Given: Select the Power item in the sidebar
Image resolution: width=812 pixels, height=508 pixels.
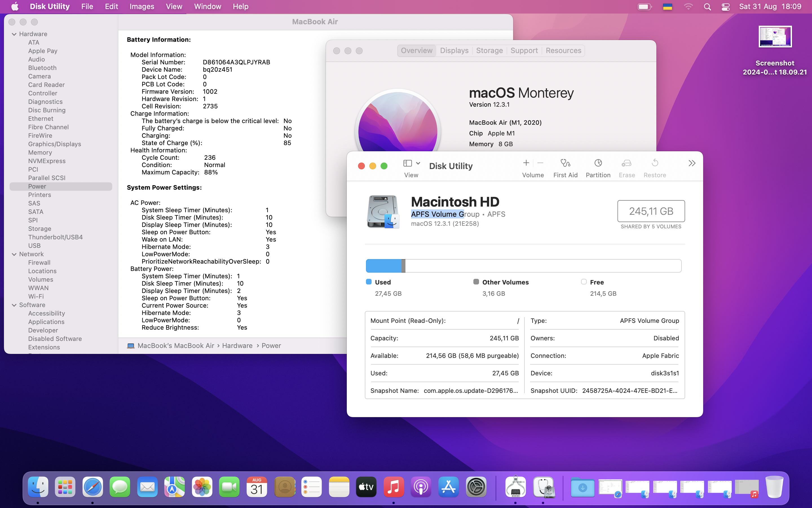Looking at the screenshot, I should click(61, 187).
